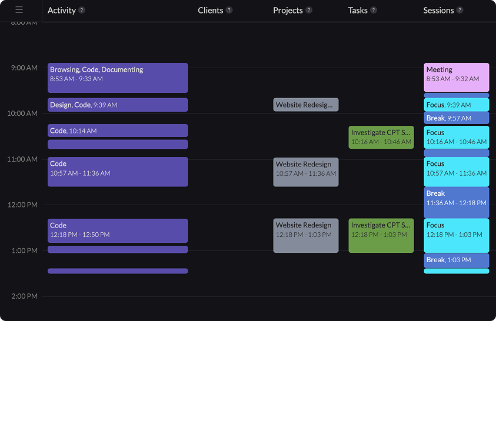Select the Clients column header
Viewport: 496px width, 448px height.
pos(211,11)
